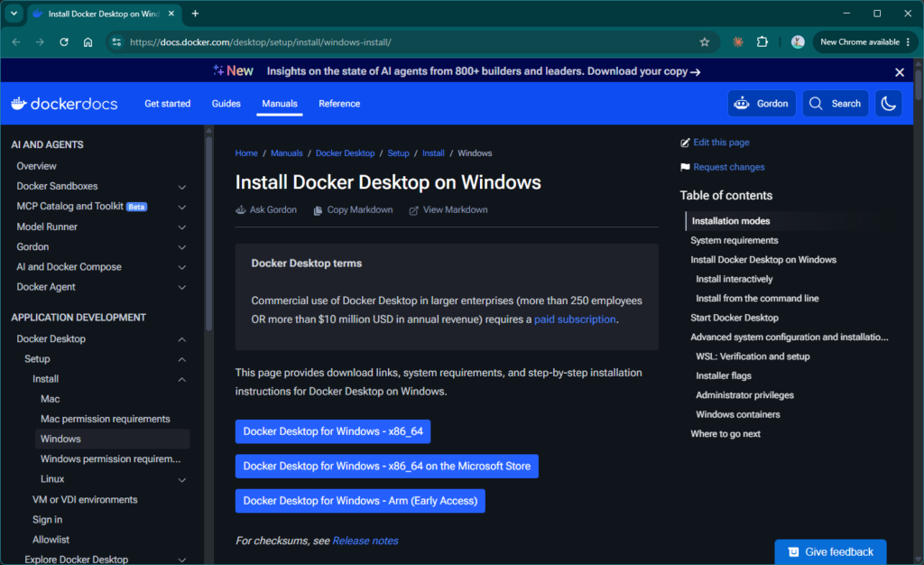
Task: Open Sign in page in sidebar
Action: [47, 520]
